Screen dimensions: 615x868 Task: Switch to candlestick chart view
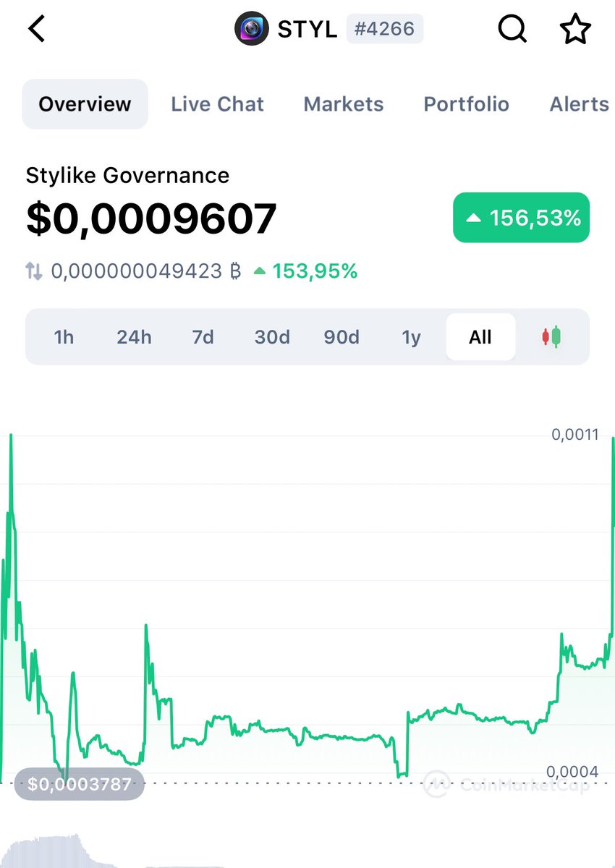pos(552,337)
